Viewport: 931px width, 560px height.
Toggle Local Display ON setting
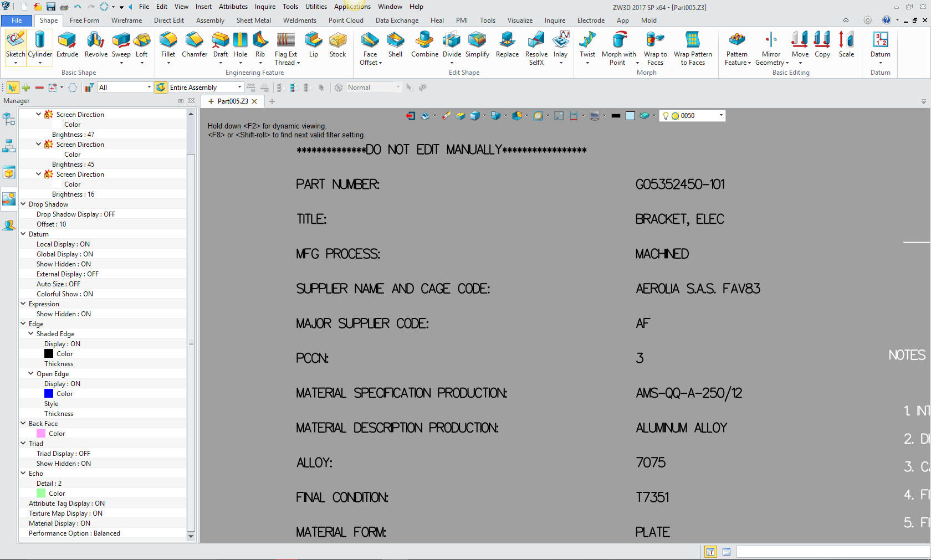(63, 244)
